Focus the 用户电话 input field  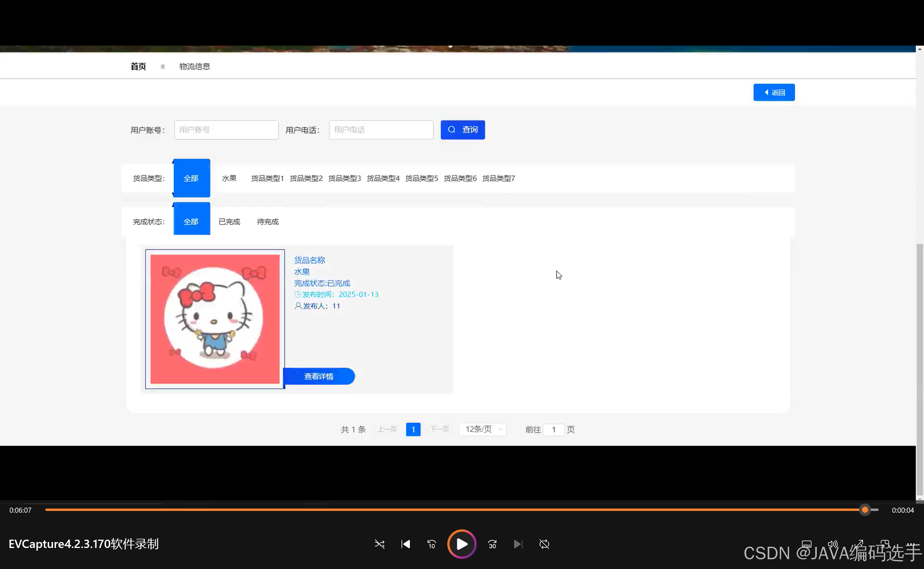tap(381, 130)
